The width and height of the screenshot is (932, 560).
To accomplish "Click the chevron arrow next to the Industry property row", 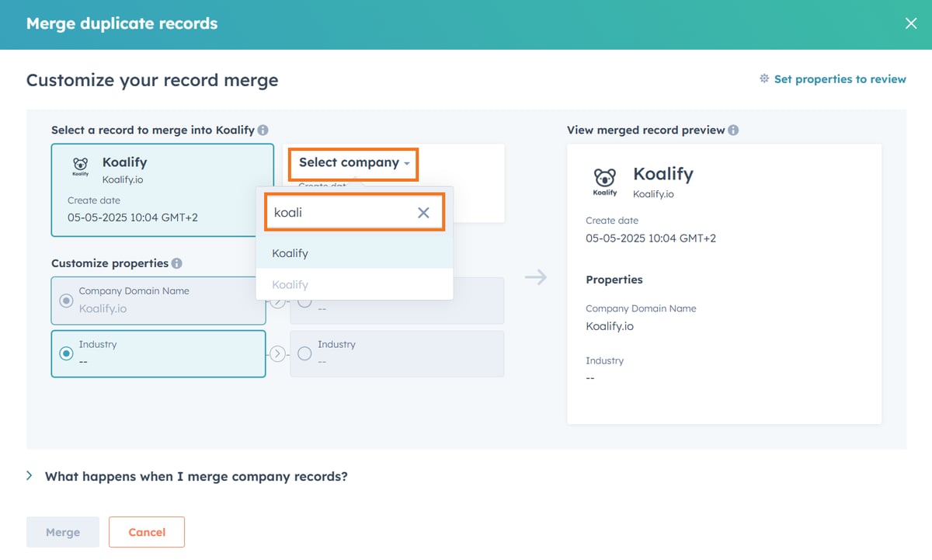I will coord(277,353).
